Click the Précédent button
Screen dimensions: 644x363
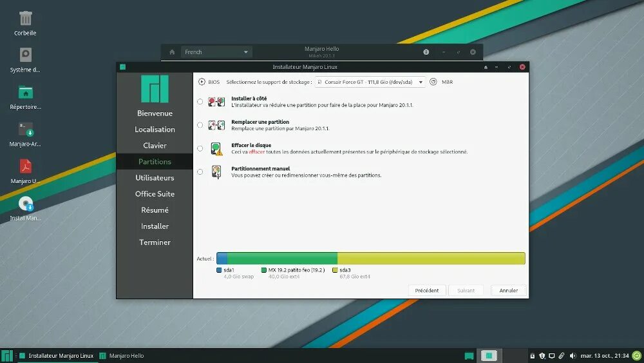click(x=427, y=290)
